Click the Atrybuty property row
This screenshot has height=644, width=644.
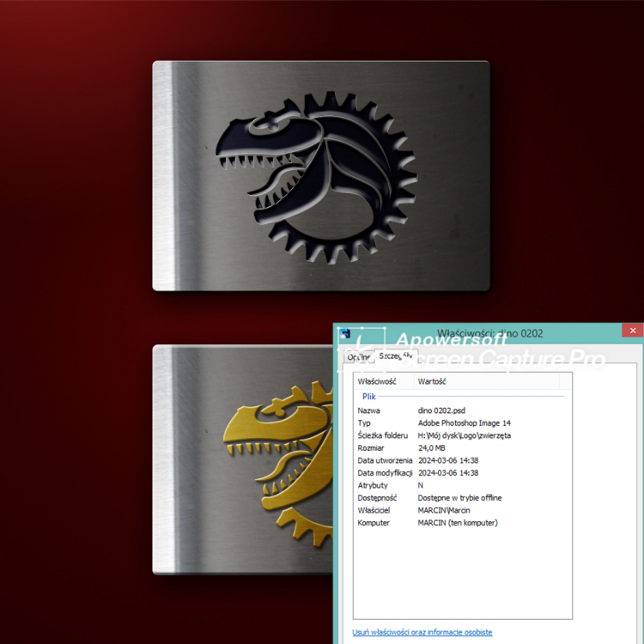(373, 485)
